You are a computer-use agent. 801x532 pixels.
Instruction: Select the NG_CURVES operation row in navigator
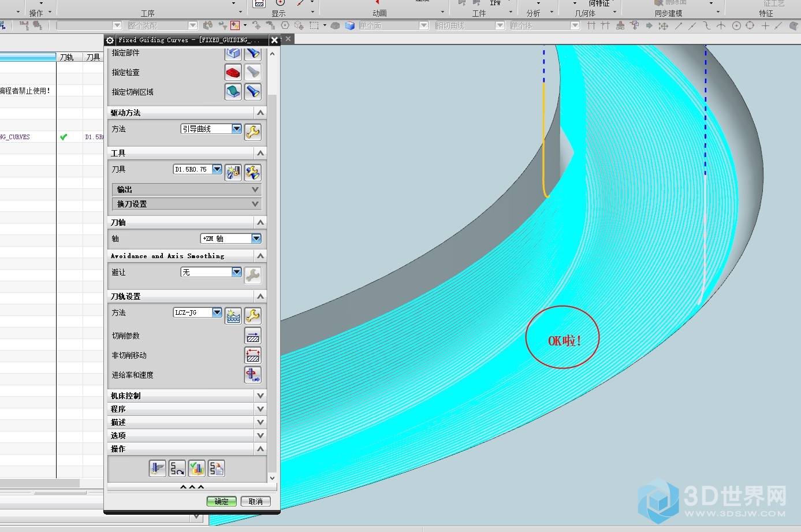pyautogui.click(x=52, y=137)
